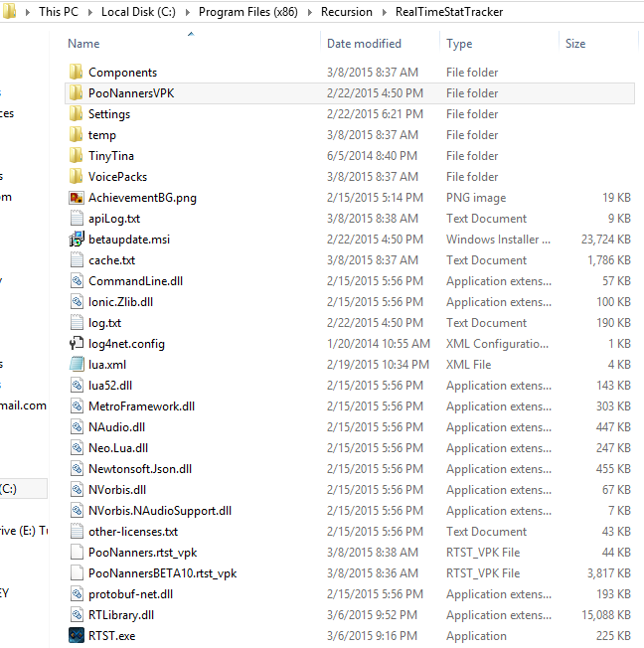Select the betaupdate.msi installer icon

(76, 240)
